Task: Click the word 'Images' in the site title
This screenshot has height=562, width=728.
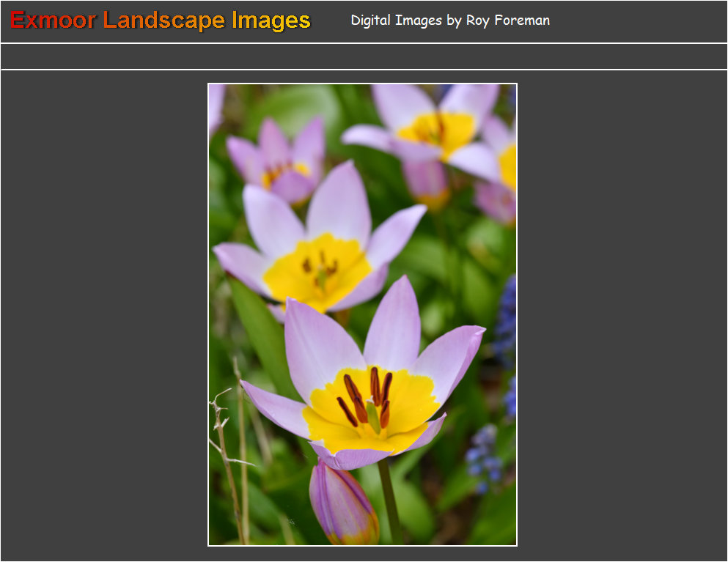Action: click(x=271, y=21)
